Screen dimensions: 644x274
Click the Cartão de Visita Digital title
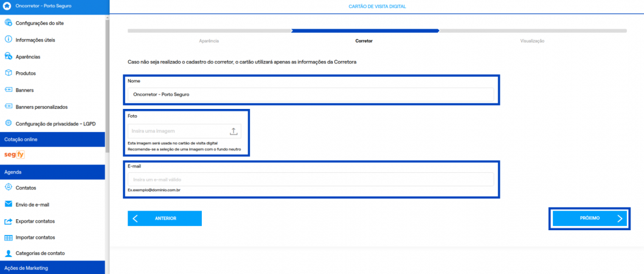click(x=377, y=7)
